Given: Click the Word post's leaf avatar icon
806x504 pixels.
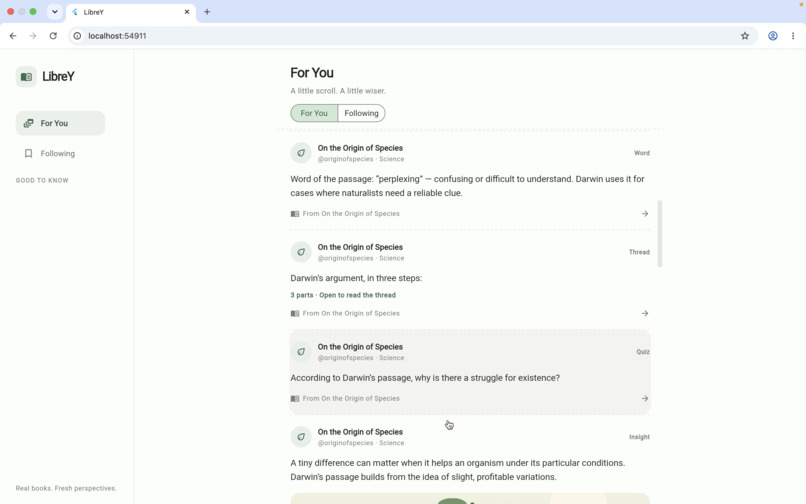Looking at the screenshot, I should click(x=301, y=153).
